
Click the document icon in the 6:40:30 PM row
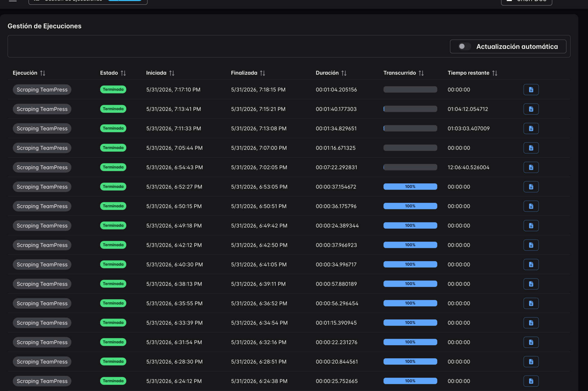(x=531, y=265)
